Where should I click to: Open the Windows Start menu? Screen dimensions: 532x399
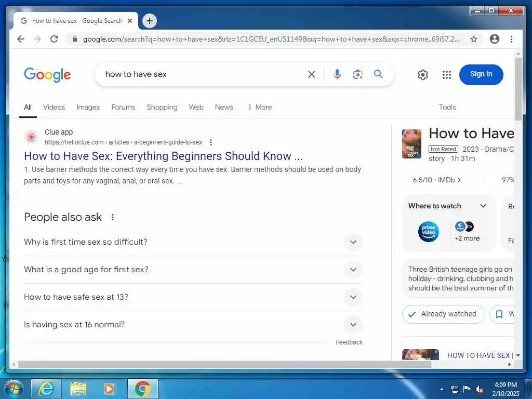pos(14,389)
